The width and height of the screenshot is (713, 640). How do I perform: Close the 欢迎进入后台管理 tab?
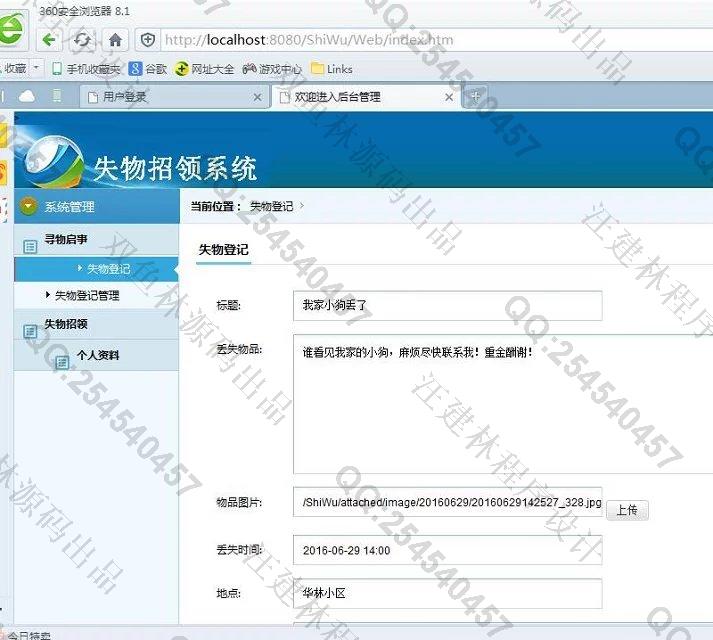pyautogui.click(x=449, y=97)
